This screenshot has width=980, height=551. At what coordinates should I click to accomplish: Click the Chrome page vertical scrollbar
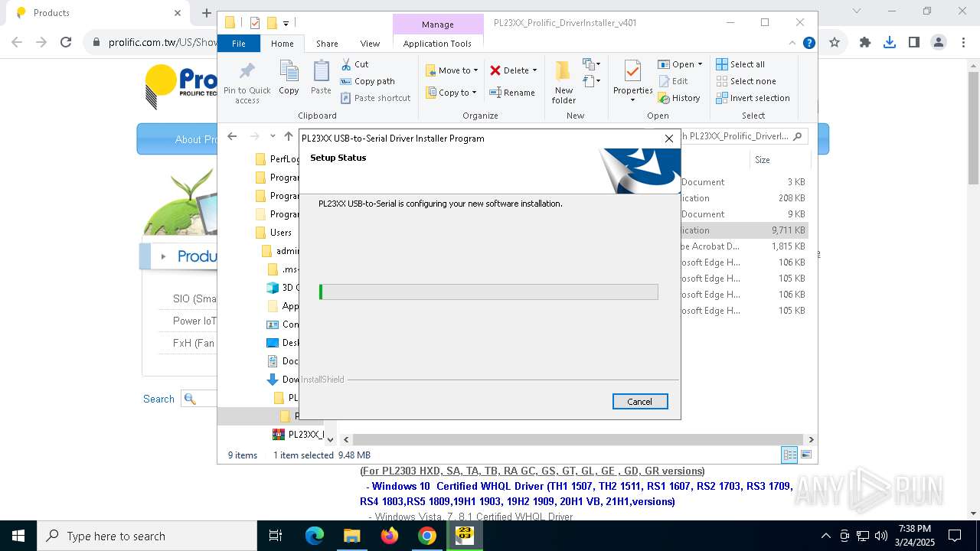[973, 127]
